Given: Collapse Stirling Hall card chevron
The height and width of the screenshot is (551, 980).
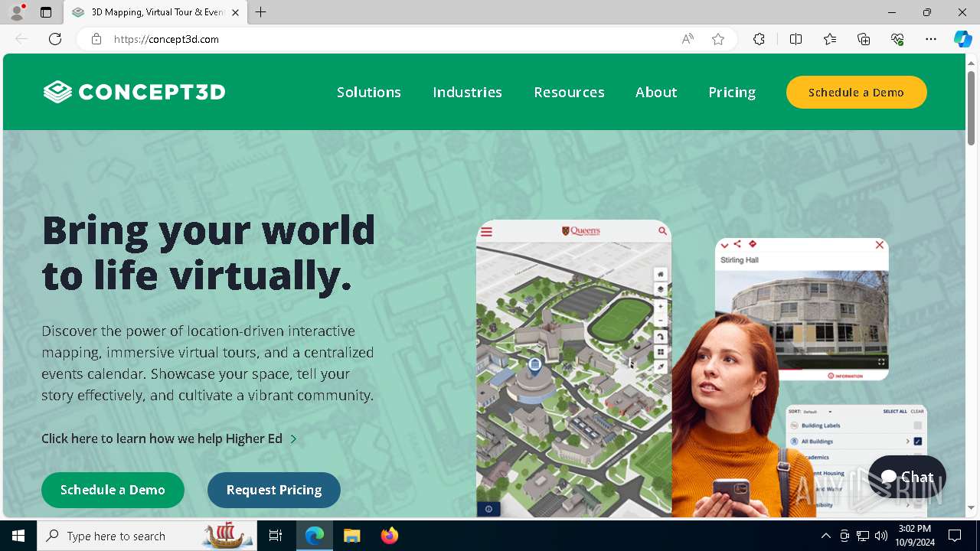Looking at the screenshot, I should pyautogui.click(x=724, y=245).
